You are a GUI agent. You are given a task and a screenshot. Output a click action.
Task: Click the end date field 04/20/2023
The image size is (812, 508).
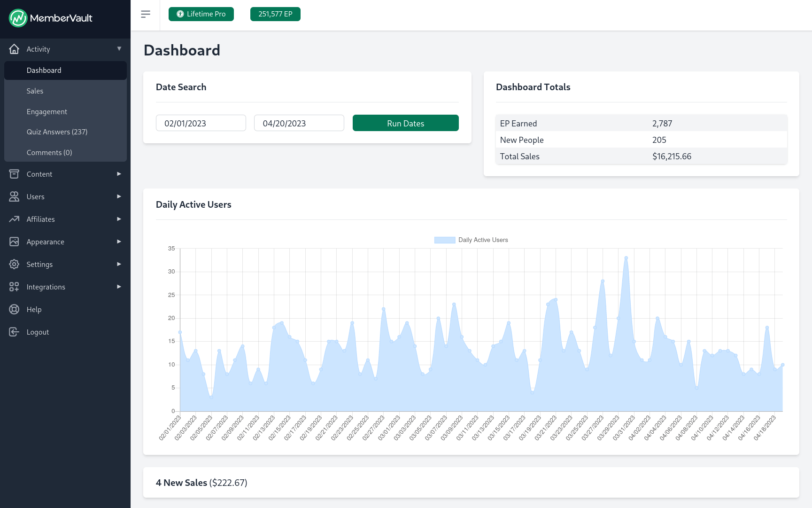click(x=299, y=123)
